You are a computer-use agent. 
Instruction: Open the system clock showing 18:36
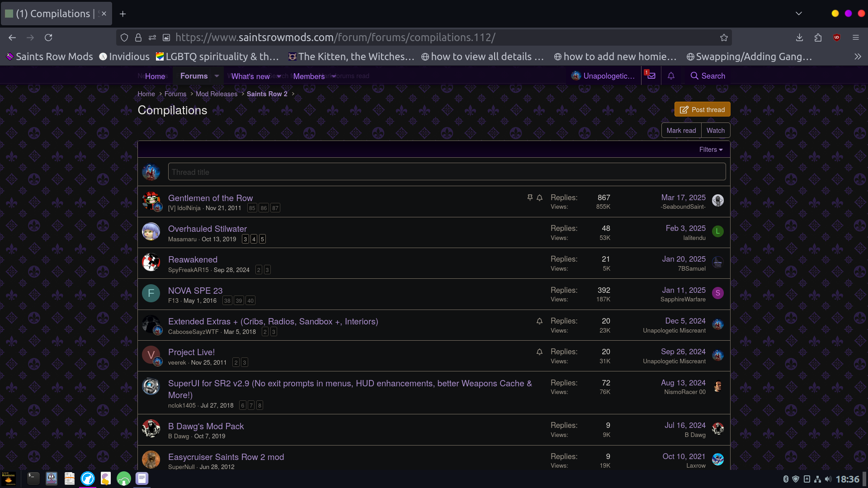847,479
